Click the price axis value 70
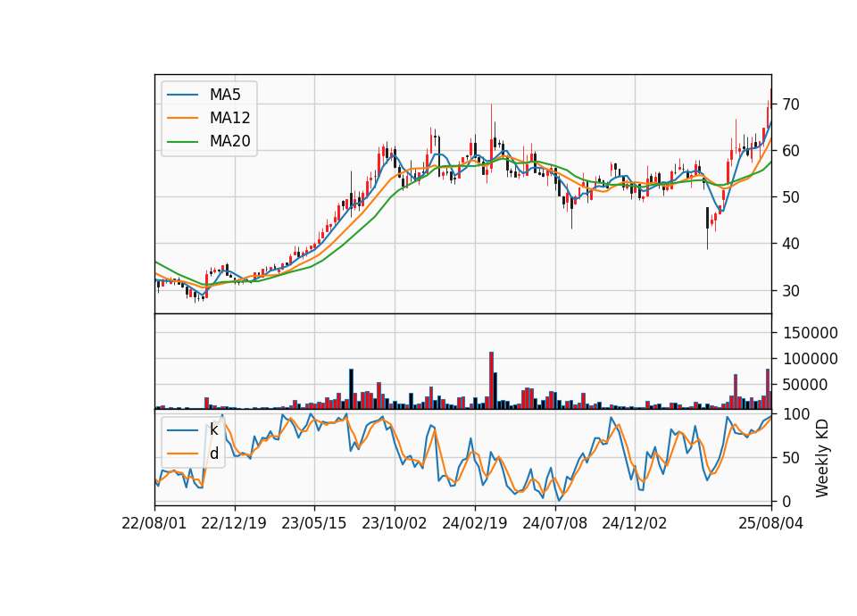 coord(790,104)
